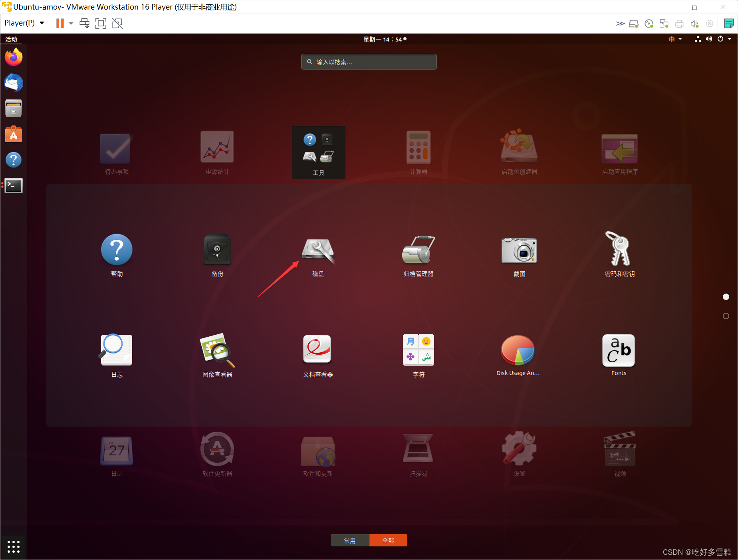Click the VMware network adapter device icon
This screenshot has width=738, height=560.
(x=664, y=24)
